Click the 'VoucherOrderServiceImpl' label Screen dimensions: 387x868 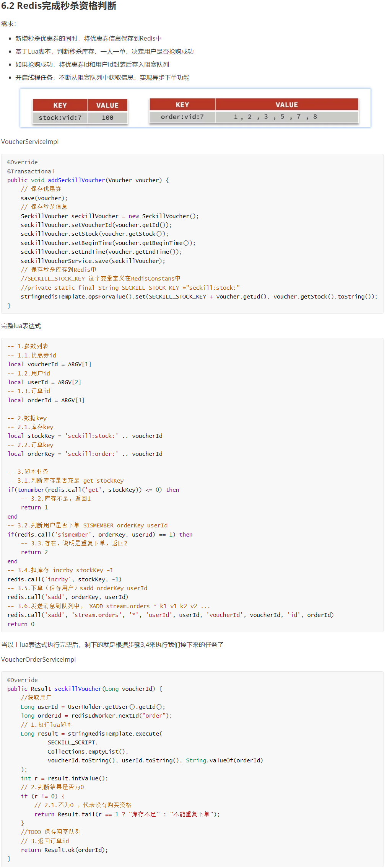click(38, 659)
